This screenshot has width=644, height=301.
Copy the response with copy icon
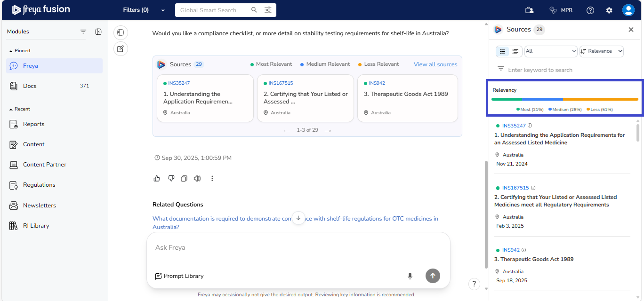pyautogui.click(x=184, y=178)
